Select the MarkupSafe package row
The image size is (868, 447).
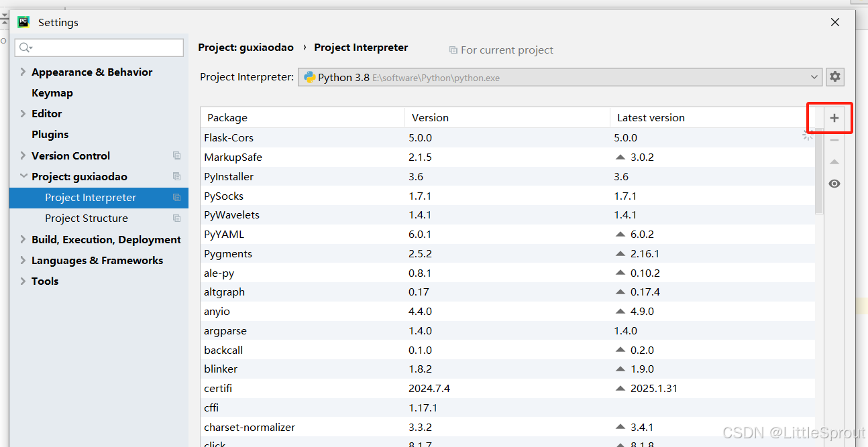pos(508,157)
